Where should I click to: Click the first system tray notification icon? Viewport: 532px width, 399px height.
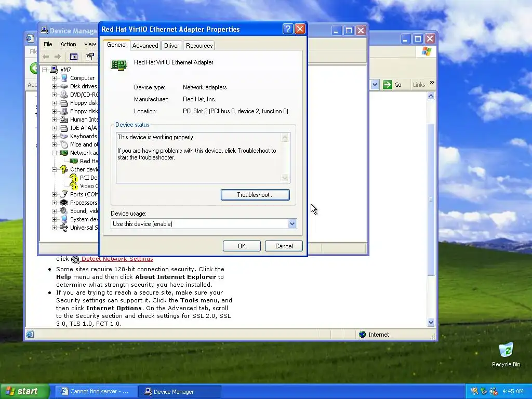(474, 391)
